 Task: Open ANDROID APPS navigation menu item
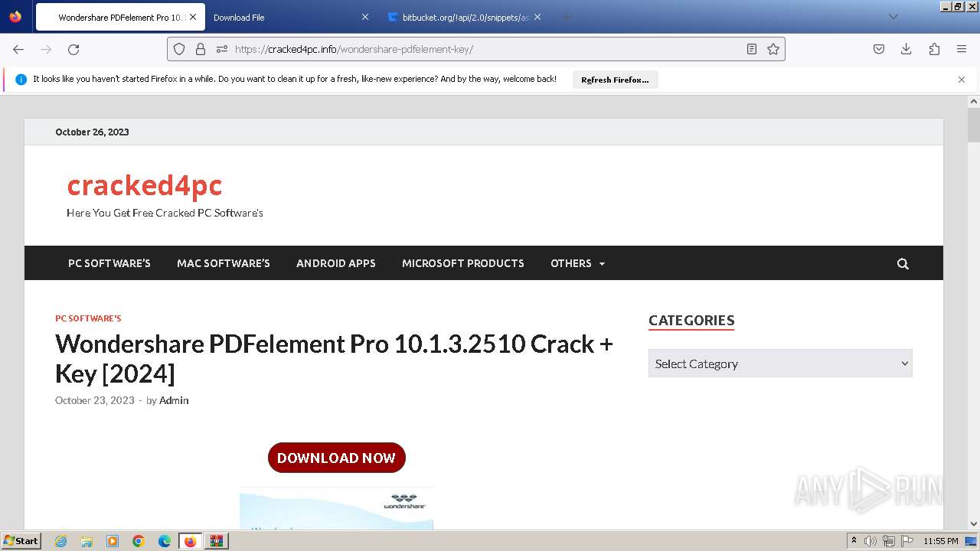[x=336, y=263]
